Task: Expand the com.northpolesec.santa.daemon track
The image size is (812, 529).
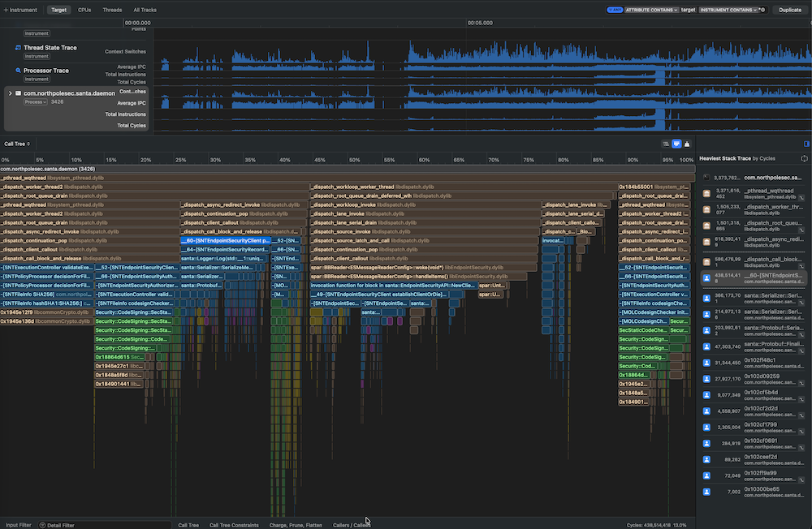Action: click(11, 93)
